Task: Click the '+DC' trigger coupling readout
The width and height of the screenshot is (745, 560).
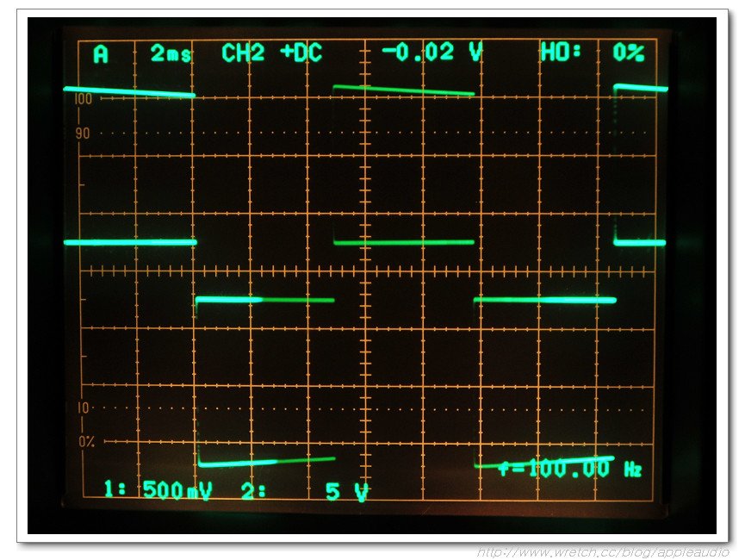Action: pos(301,53)
